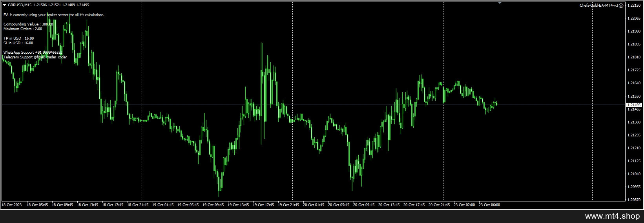Image resolution: width=644 pixels, height=223 pixels.
Task: Click the 1.21980 price scale label
Action: [634, 31]
